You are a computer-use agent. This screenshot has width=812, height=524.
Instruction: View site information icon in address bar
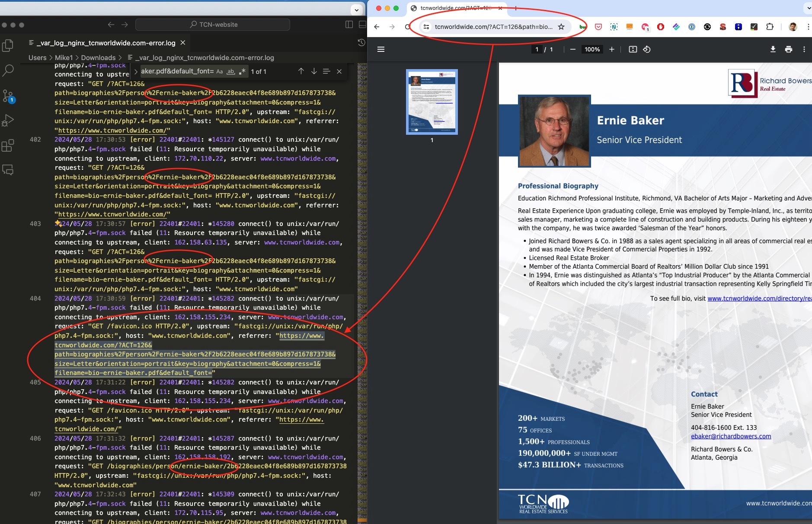coord(426,27)
